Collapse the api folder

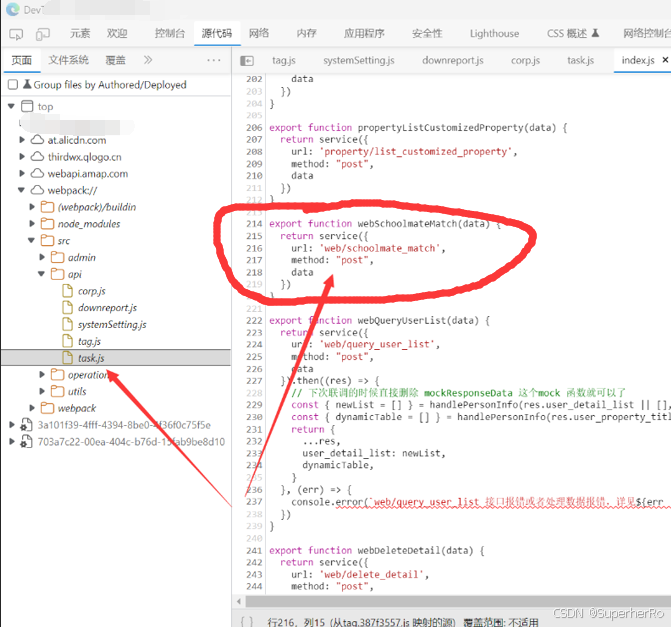42,274
